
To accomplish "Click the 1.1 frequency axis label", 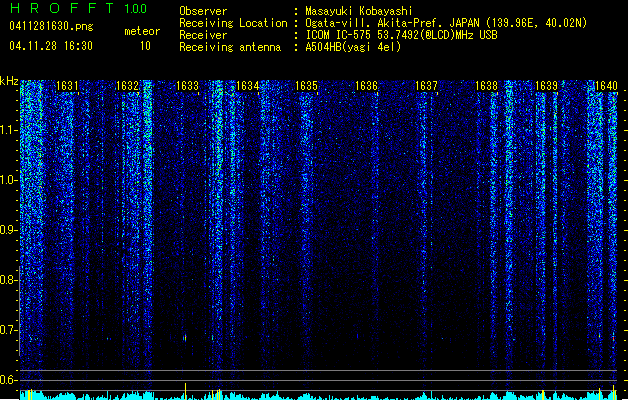I will click(x=9, y=130).
